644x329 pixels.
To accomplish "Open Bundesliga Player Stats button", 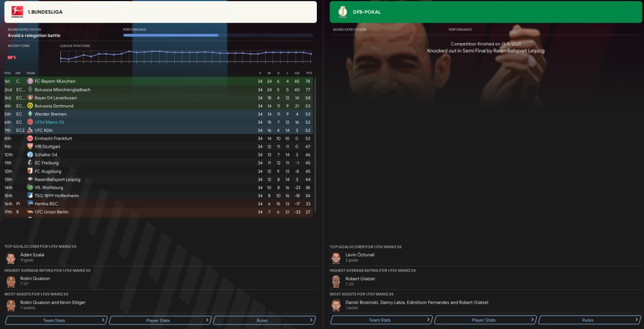I will pos(160,320).
